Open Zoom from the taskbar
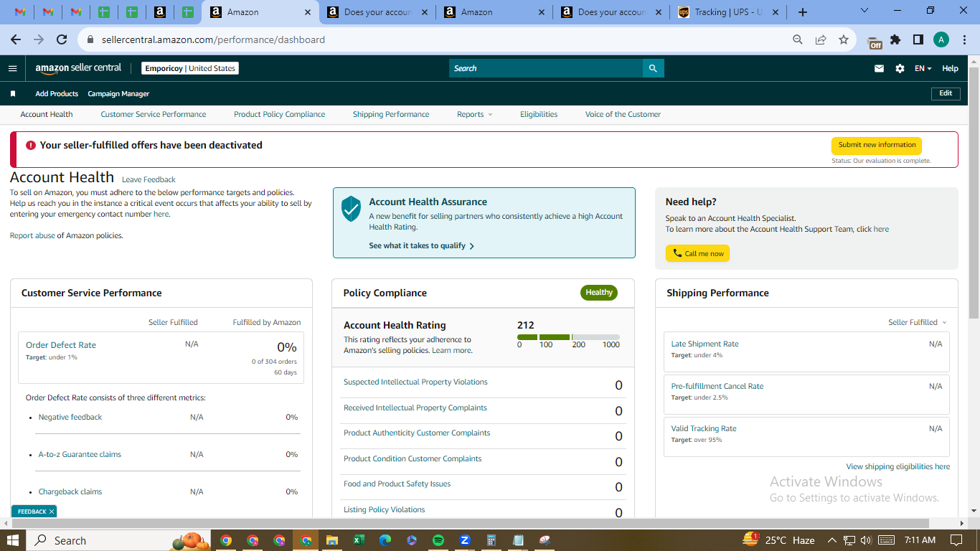Image resolution: width=980 pixels, height=551 pixels. point(465,540)
